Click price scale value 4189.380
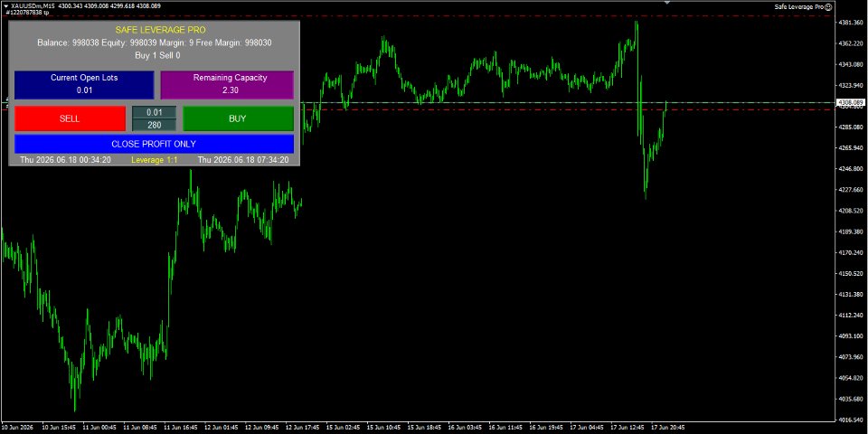The width and height of the screenshot is (868, 434). pyautogui.click(x=852, y=232)
